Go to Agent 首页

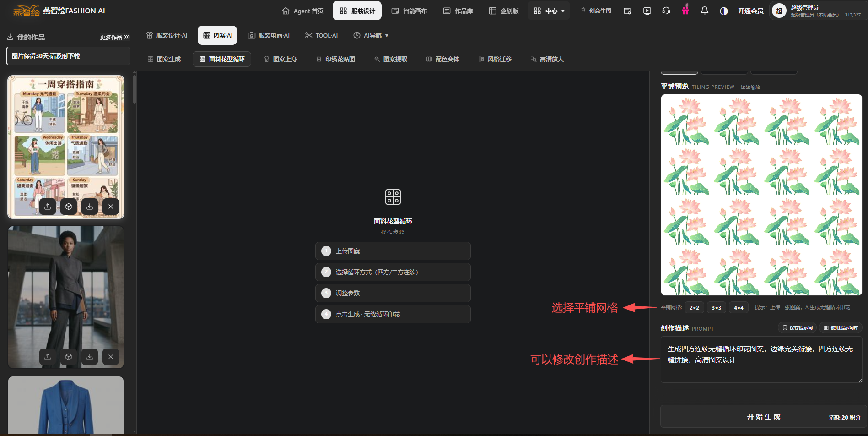303,11
